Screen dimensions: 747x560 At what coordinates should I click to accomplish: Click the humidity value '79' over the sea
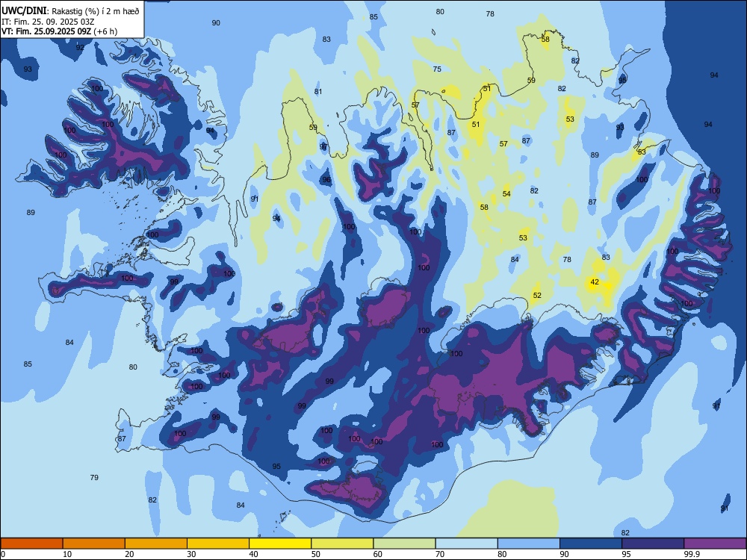[94, 477]
